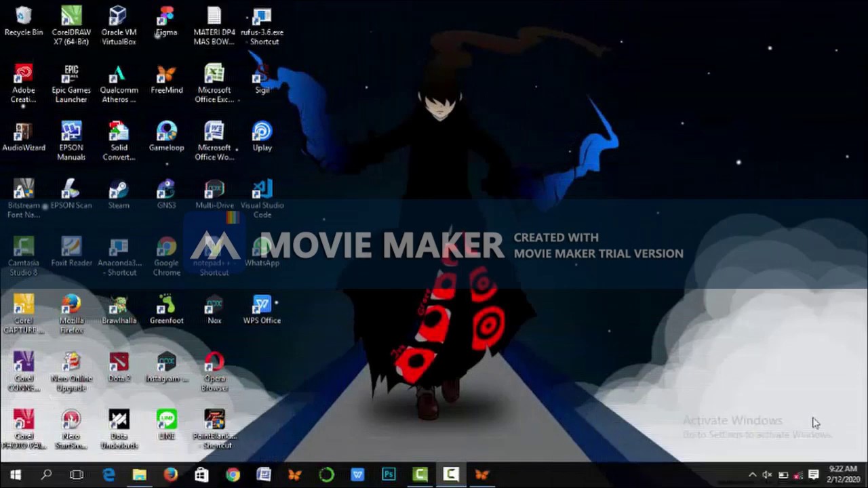Open Task View from the taskbar
Viewport: 868px width, 488px height.
[77, 475]
